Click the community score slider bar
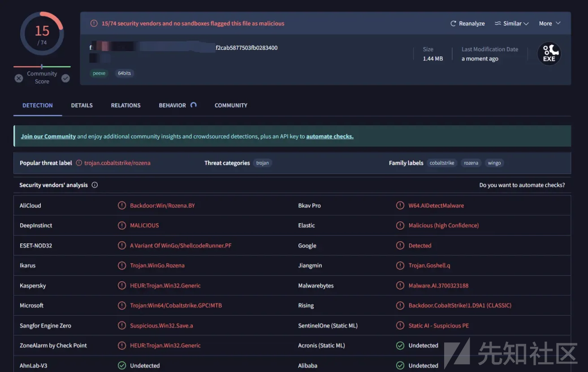This screenshot has width=588, height=372. [42, 67]
